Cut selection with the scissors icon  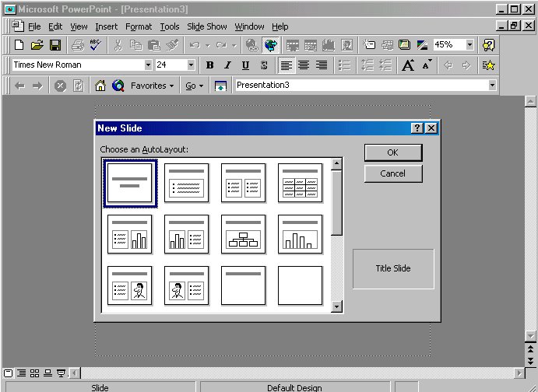click(118, 45)
